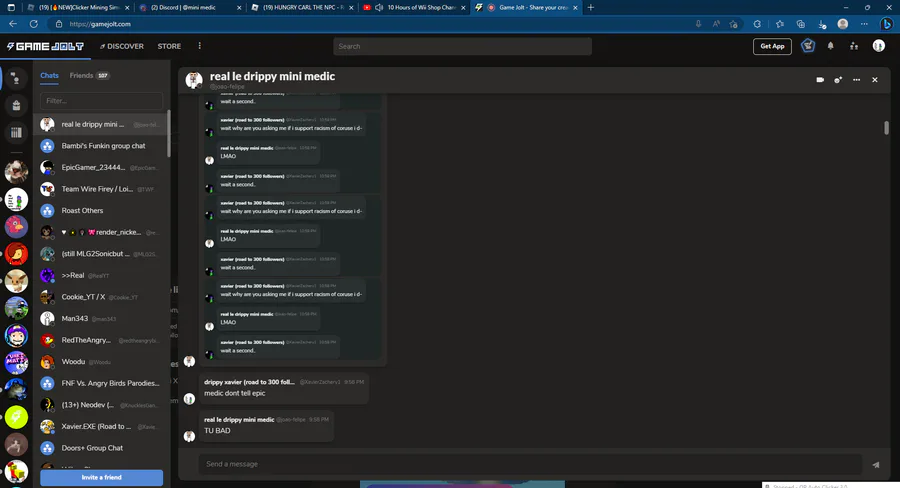Image resolution: width=900 pixels, height=488 pixels.
Task: Click the send message arrow icon
Action: [x=876, y=464]
